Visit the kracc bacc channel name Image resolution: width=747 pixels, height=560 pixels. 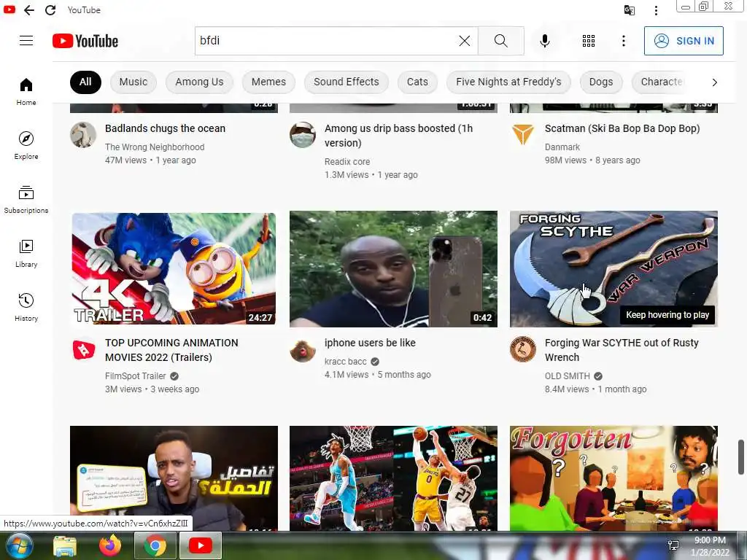pyautogui.click(x=345, y=362)
